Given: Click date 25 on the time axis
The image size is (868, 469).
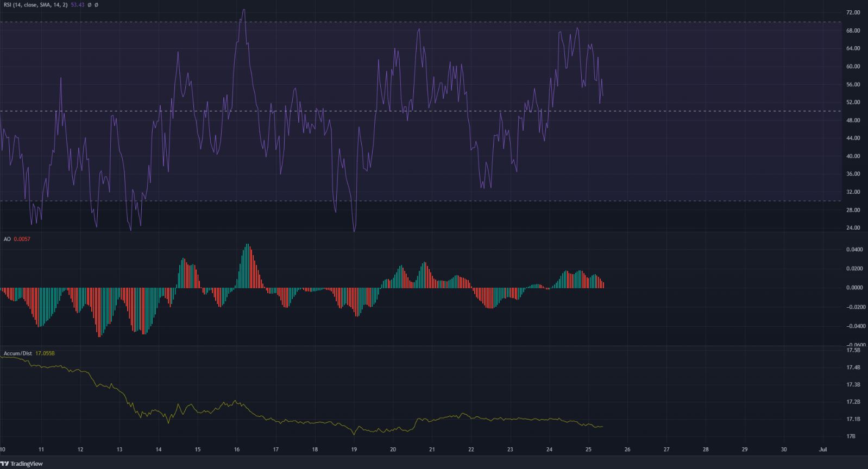Looking at the screenshot, I should coord(588,449).
